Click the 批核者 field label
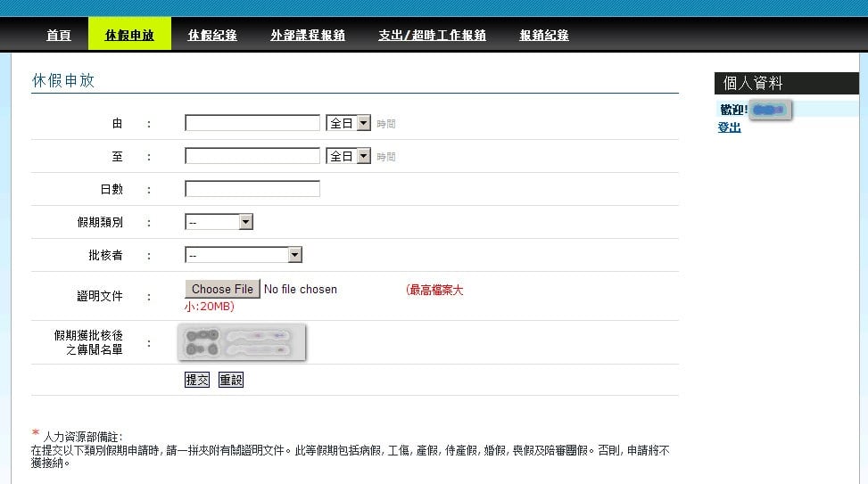The width and height of the screenshot is (868, 484). pos(105,255)
